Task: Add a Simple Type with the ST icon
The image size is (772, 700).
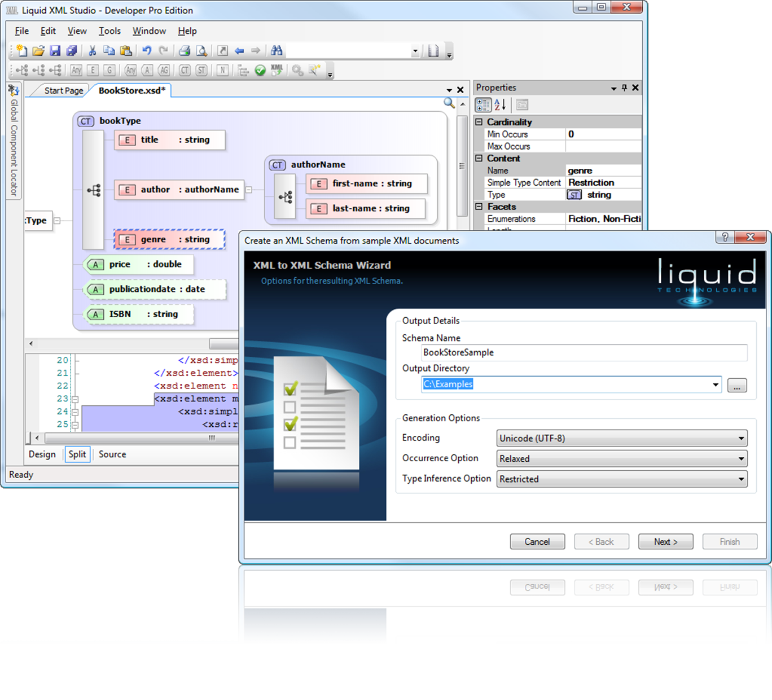Action: tap(201, 70)
